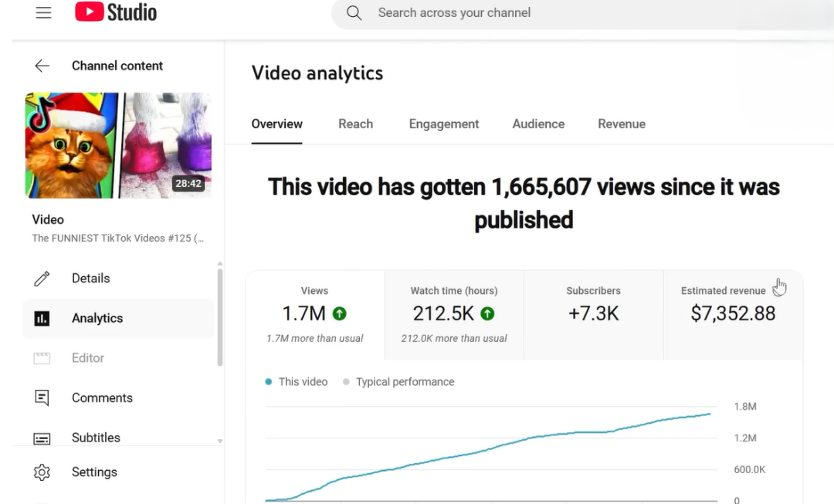Go back using Channel content arrow
834x504 pixels.
click(x=42, y=66)
